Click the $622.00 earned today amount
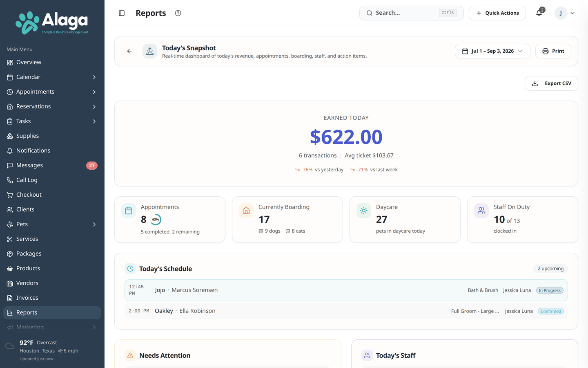This screenshot has width=588, height=368. pyautogui.click(x=346, y=137)
